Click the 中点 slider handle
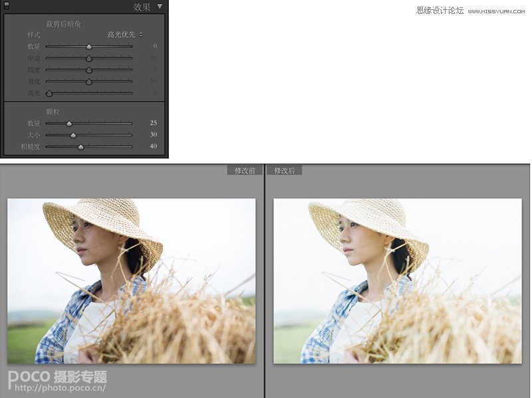This screenshot has height=398, width=532. pos(89,58)
